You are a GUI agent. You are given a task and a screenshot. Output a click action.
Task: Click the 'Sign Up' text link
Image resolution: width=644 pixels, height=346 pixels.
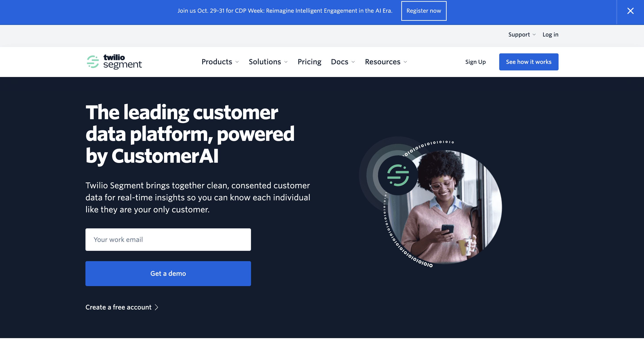pyautogui.click(x=475, y=62)
